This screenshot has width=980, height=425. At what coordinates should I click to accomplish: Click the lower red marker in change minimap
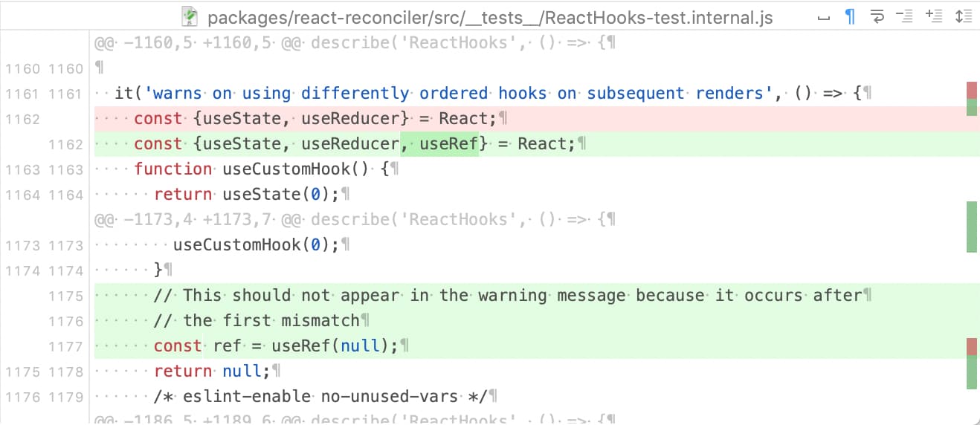972,346
